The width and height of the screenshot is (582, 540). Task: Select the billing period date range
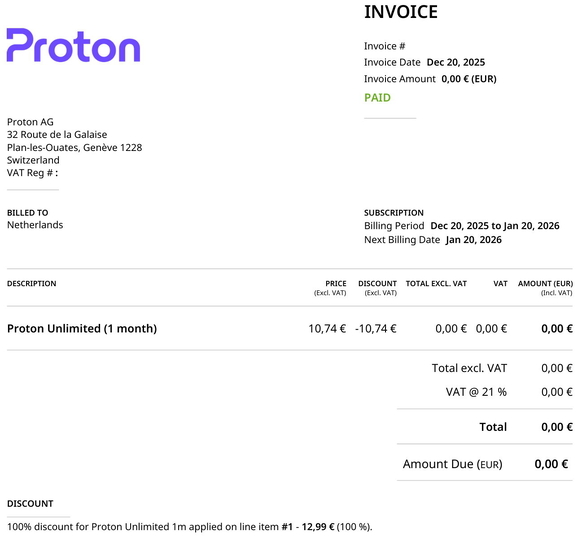(x=495, y=226)
